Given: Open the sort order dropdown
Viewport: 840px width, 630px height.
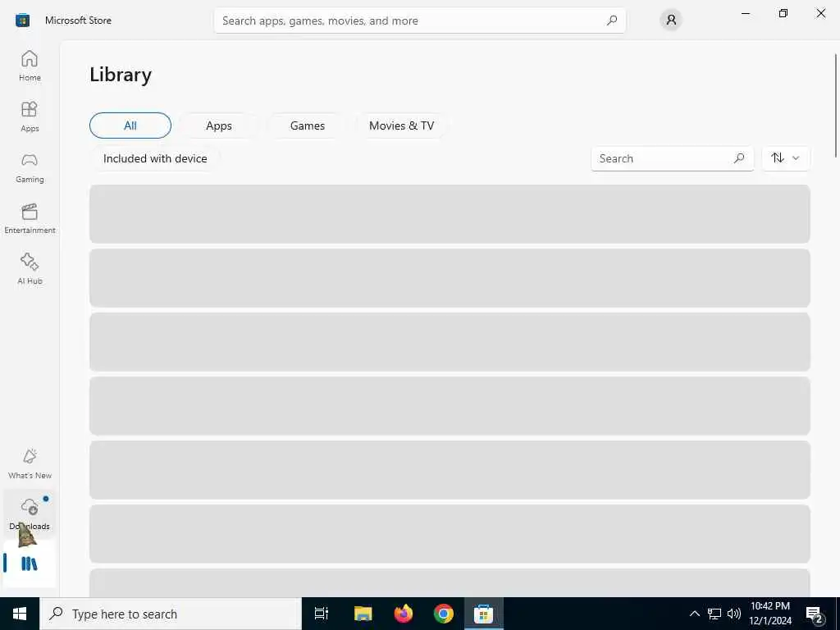Looking at the screenshot, I should pyautogui.click(x=785, y=158).
